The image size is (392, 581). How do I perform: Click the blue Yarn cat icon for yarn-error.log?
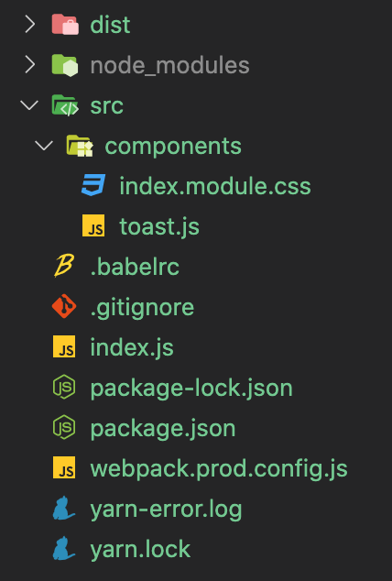(x=64, y=508)
